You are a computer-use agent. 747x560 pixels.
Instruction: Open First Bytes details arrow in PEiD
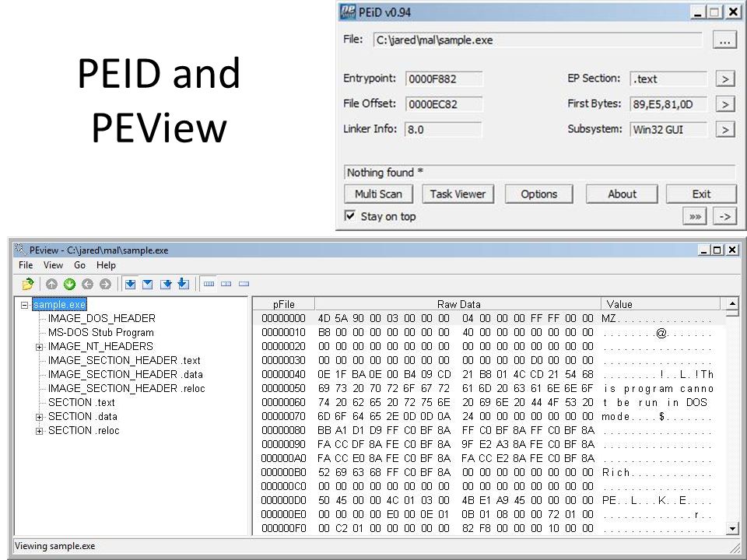(x=725, y=103)
